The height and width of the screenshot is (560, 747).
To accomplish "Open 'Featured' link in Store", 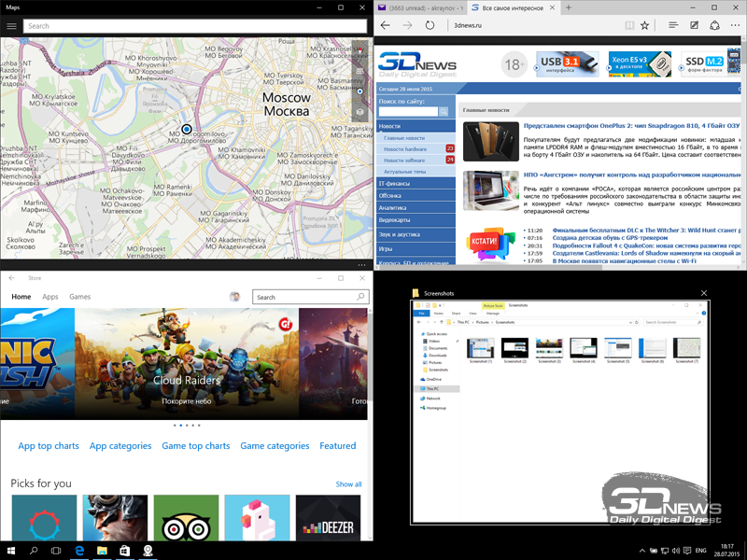I will point(338,446).
